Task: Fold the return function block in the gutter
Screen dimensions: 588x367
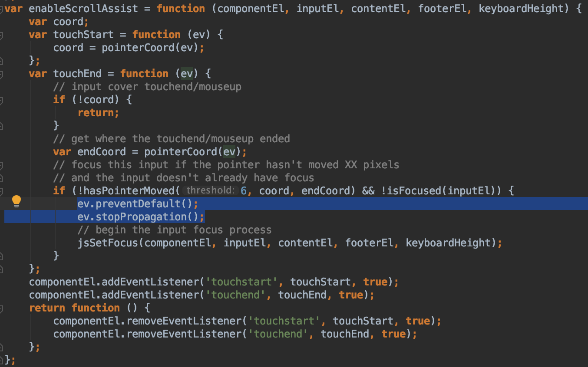Action: click(x=1, y=308)
